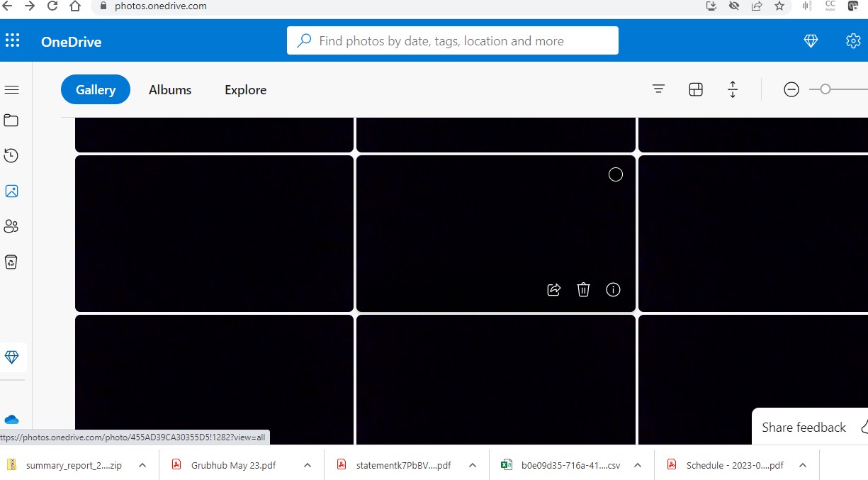868x480 pixels.
Task: Expand the Grubhub May 23.pdf download chevron
Action: click(307, 464)
